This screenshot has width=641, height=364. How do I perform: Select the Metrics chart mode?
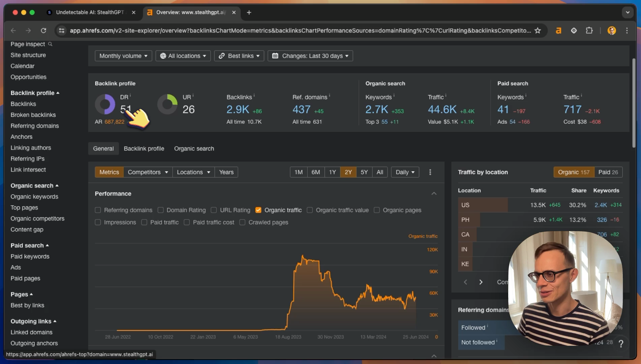pyautogui.click(x=109, y=172)
